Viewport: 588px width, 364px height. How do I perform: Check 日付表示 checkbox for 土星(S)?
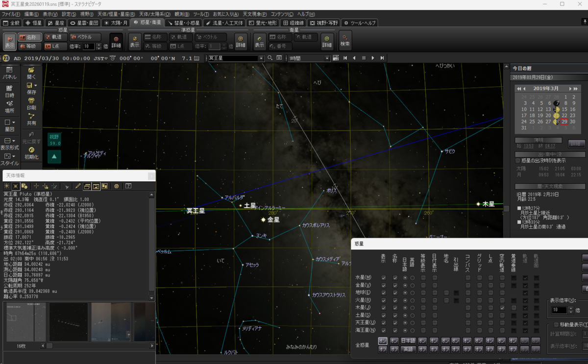tap(435, 315)
